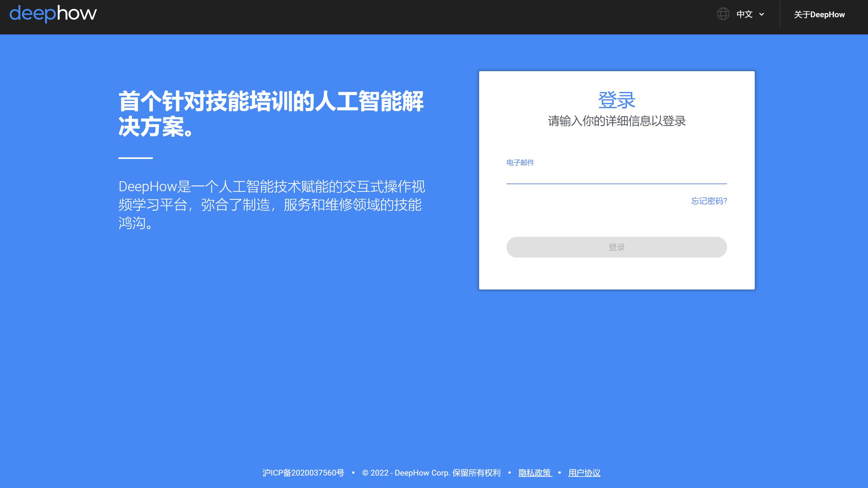The height and width of the screenshot is (488, 868).
Task: Open the 隐私政策 privacy policy link
Action: pyautogui.click(x=535, y=473)
